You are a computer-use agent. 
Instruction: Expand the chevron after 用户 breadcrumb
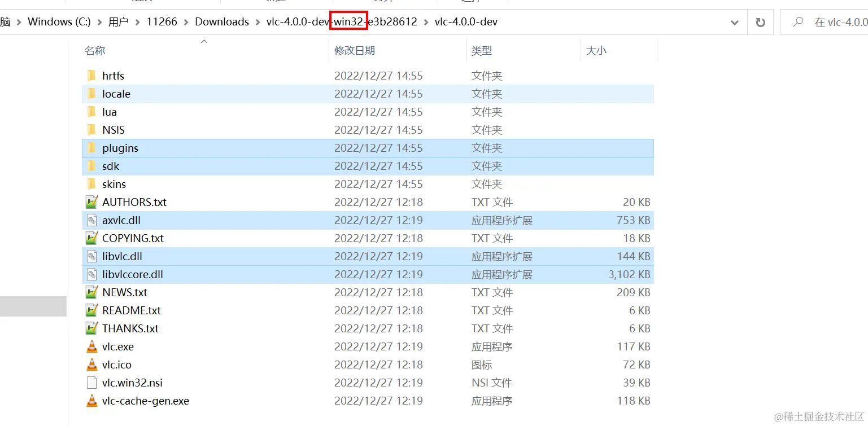137,22
